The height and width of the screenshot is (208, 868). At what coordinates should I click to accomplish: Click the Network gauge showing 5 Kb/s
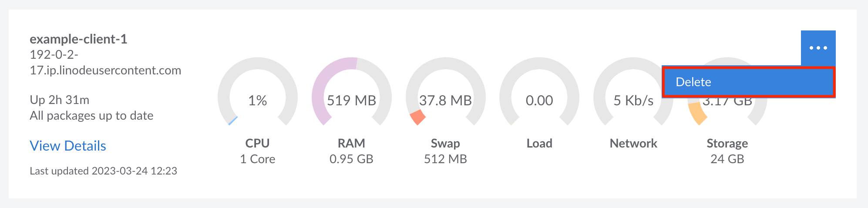pos(633,101)
